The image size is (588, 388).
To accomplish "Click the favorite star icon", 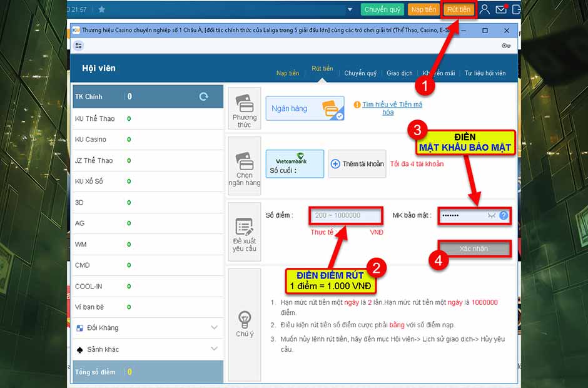I will 101,9.
